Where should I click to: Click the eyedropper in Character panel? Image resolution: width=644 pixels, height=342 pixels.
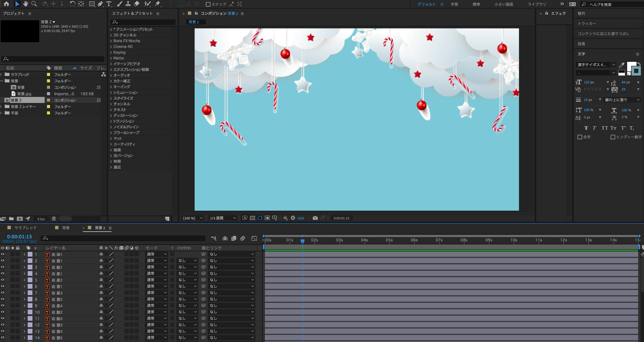(622, 65)
